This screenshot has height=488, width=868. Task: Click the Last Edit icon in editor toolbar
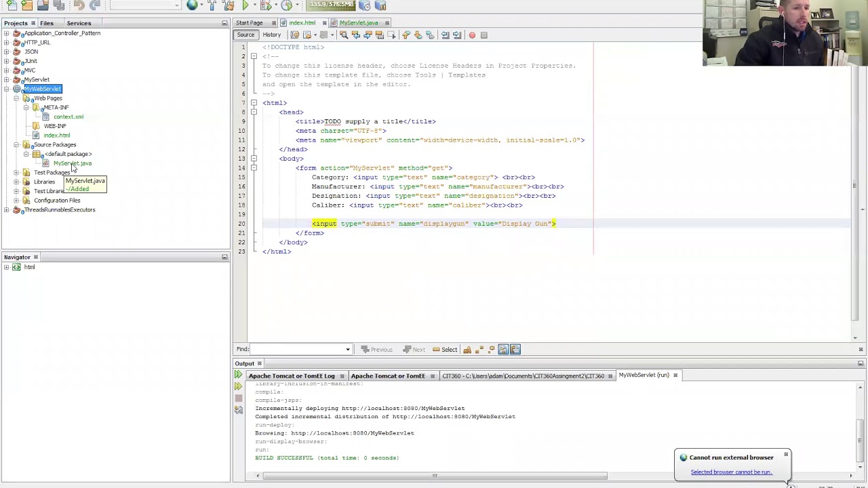tap(294, 35)
